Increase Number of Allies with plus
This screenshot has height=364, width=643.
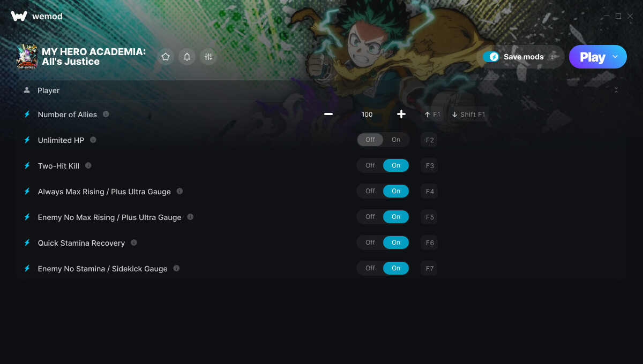401,114
